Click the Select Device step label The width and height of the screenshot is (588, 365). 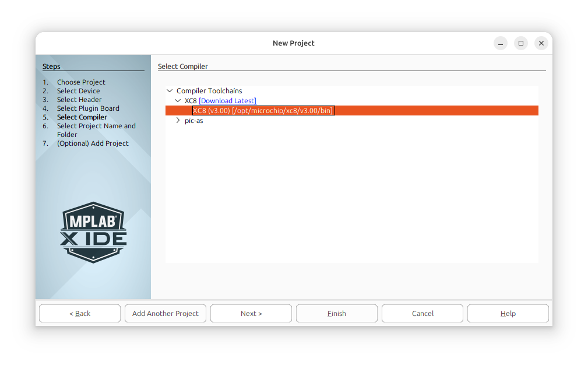click(78, 91)
